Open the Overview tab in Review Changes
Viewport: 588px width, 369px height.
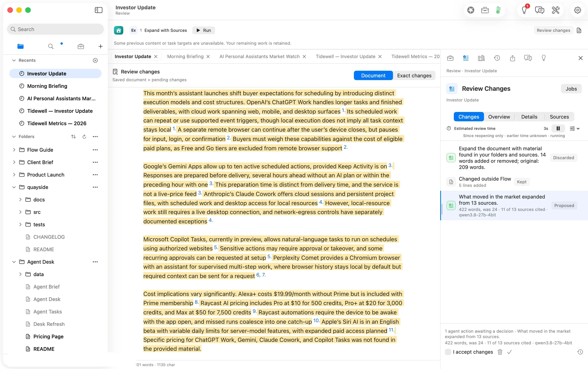(x=499, y=117)
